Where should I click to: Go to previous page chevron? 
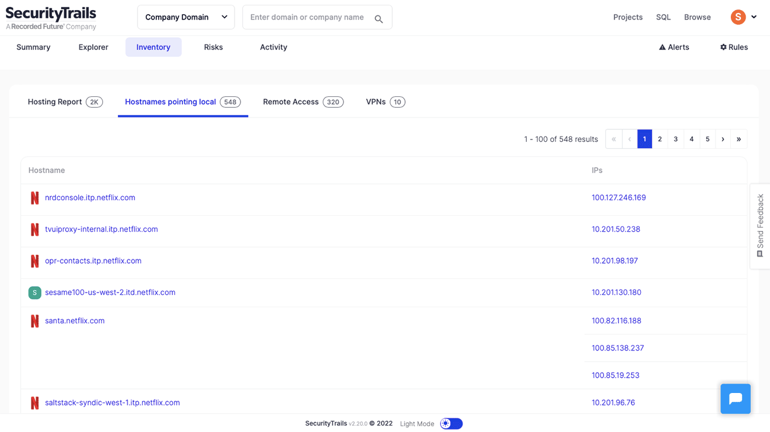click(630, 139)
